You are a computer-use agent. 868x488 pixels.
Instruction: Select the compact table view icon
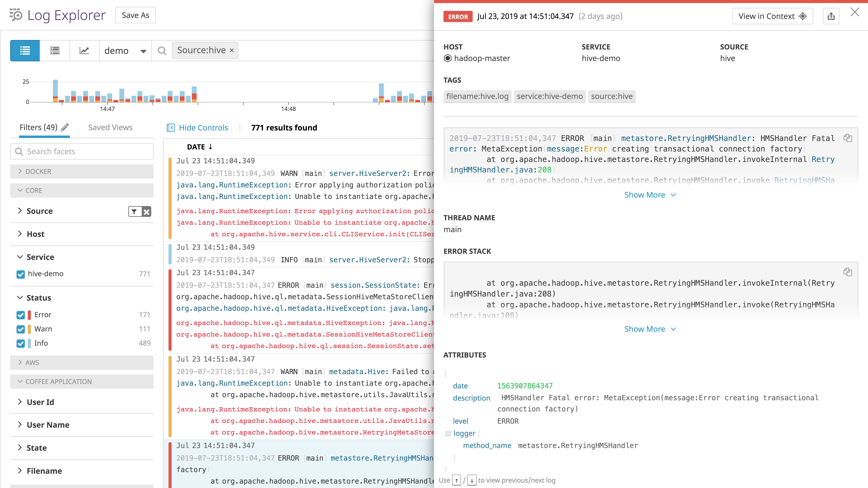point(55,50)
